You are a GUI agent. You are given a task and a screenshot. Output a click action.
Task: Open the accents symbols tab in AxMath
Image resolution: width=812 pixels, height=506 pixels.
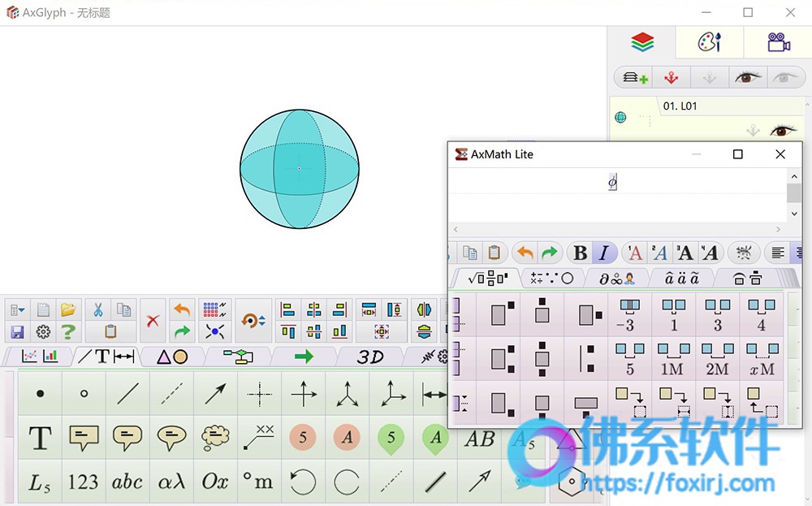coord(681,279)
